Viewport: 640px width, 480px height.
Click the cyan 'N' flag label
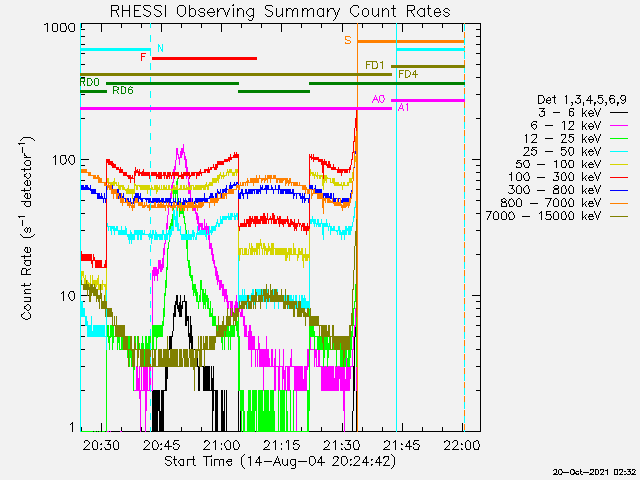tap(160, 48)
